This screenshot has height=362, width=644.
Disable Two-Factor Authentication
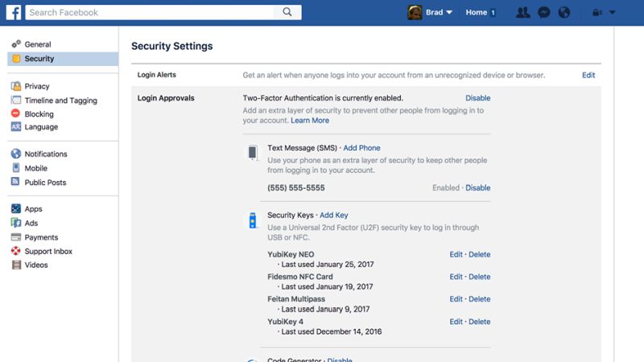[x=477, y=98]
